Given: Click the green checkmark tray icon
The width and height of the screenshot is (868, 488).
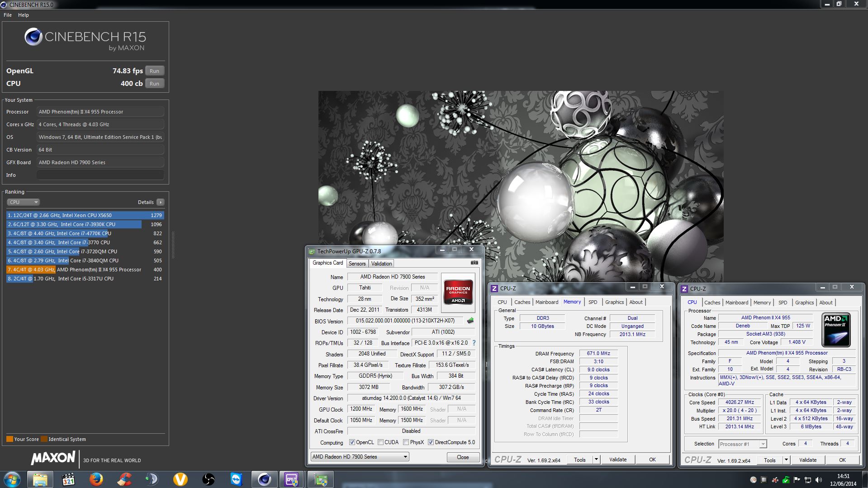Looking at the screenshot, I should [x=786, y=480].
